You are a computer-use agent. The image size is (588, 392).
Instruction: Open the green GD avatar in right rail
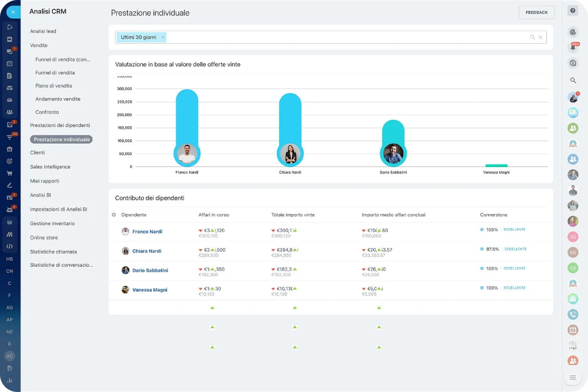573,267
